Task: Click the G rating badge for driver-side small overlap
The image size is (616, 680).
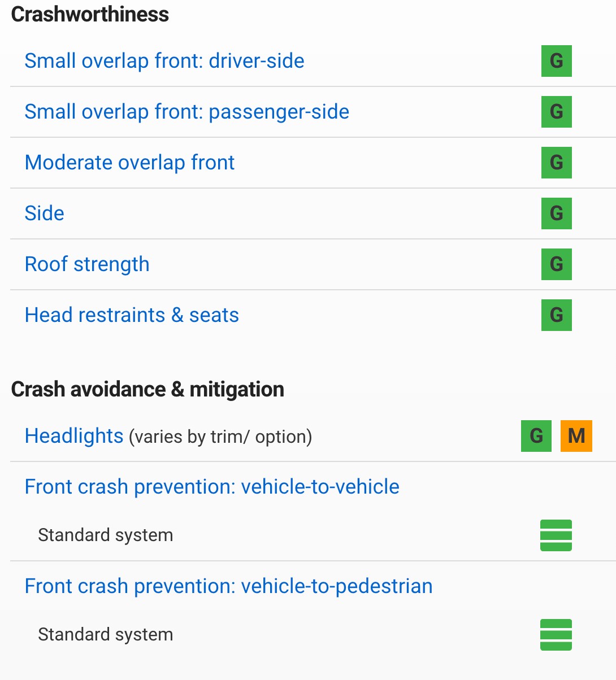Action: point(557,61)
